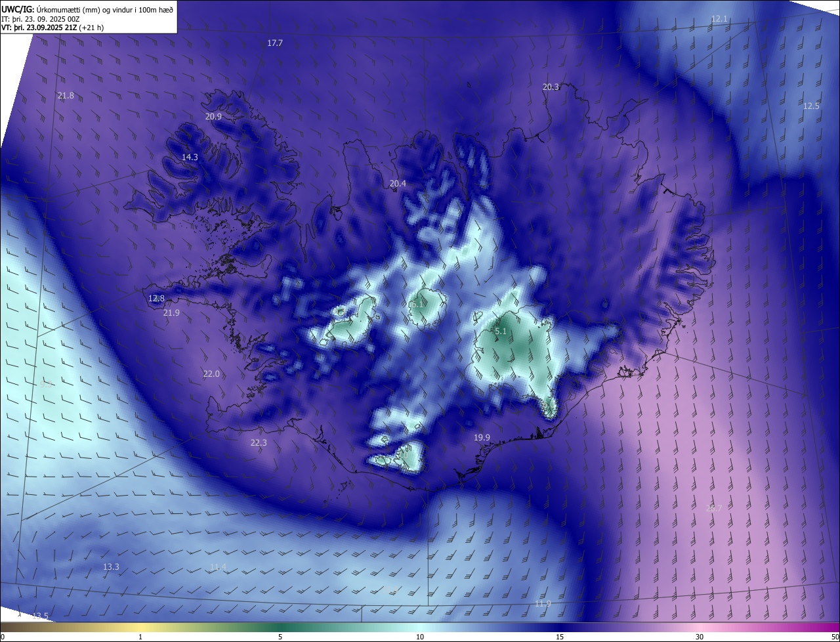The width and height of the screenshot is (840, 642).
Task: Select the 14.3 value label
Action: [190, 157]
